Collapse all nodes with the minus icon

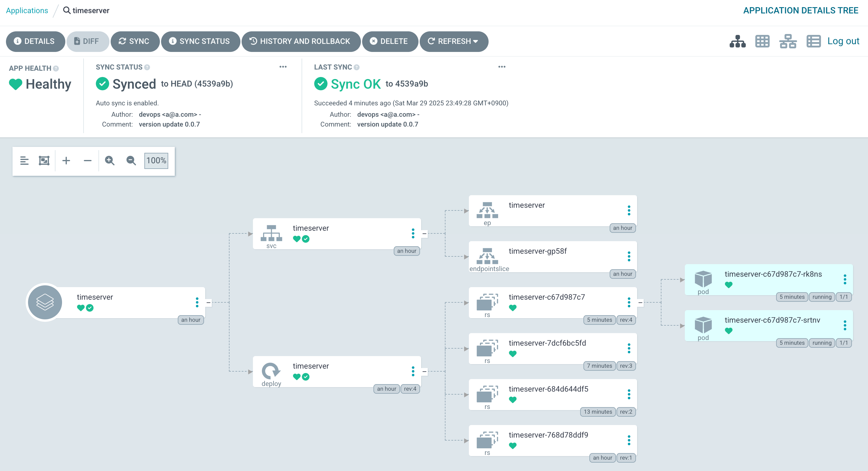point(88,161)
